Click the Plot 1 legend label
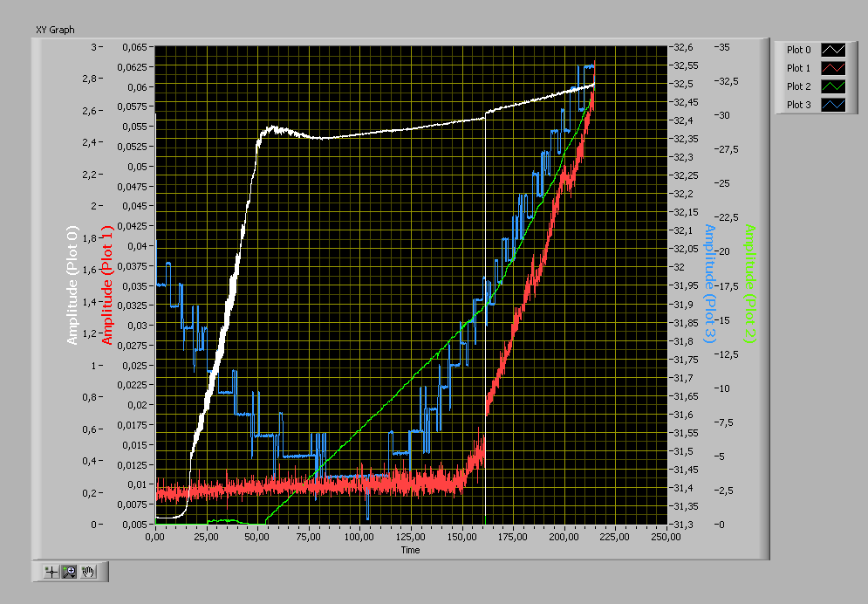Screen dimensions: 868x604 click(798, 68)
